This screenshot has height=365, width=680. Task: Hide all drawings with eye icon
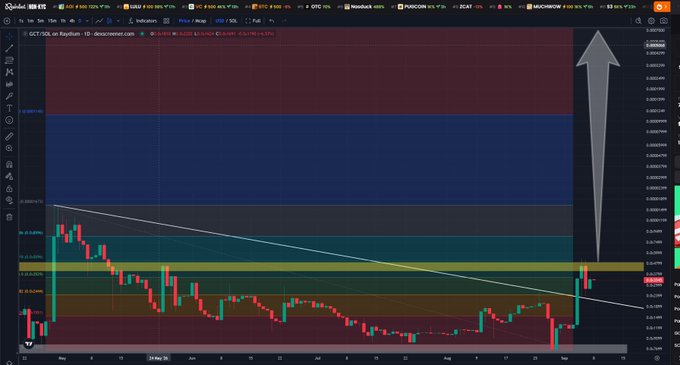point(9,200)
